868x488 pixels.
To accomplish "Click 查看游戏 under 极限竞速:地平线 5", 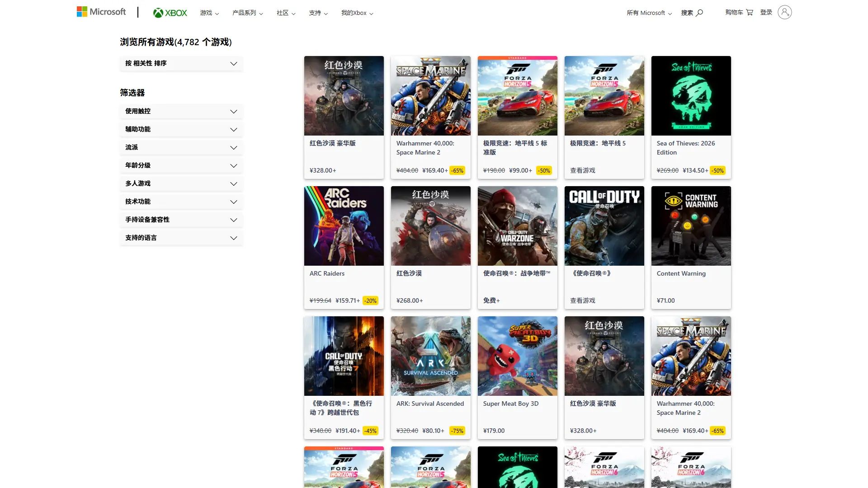I will point(582,170).
